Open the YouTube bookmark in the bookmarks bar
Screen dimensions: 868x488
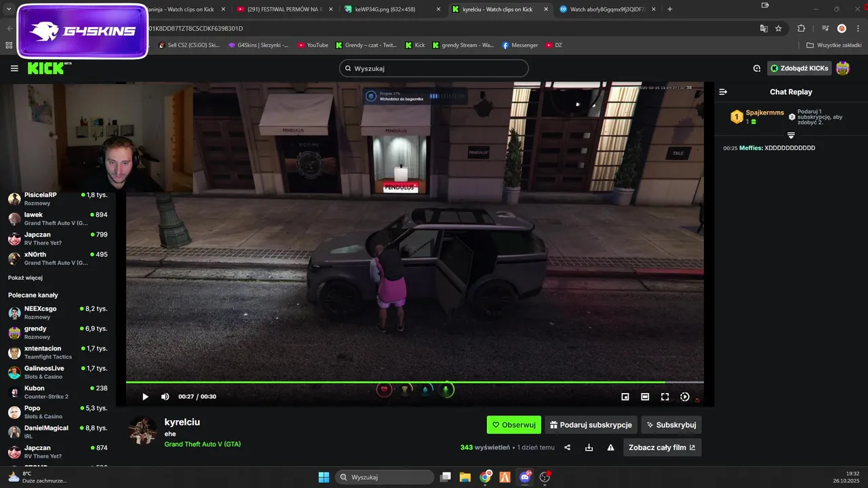pyautogui.click(x=313, y=45)
